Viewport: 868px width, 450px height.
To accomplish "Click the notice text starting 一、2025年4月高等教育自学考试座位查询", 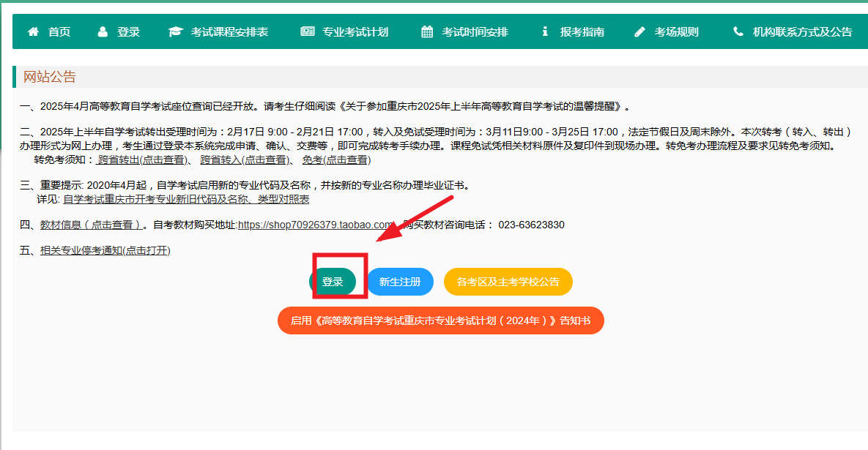I will pos(325,106).
